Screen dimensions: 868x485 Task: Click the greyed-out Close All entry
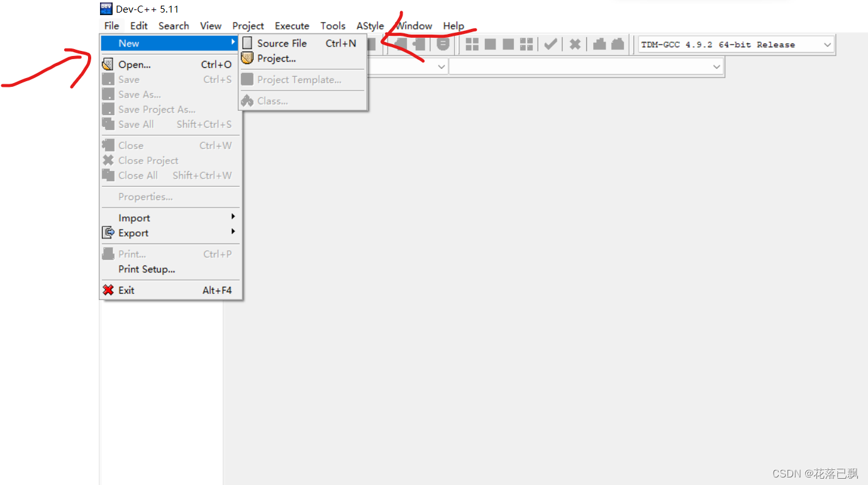170,176
